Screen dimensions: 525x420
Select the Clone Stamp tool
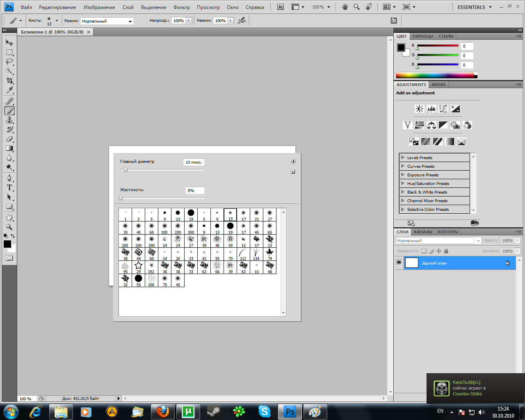click(x=9, y=120)
